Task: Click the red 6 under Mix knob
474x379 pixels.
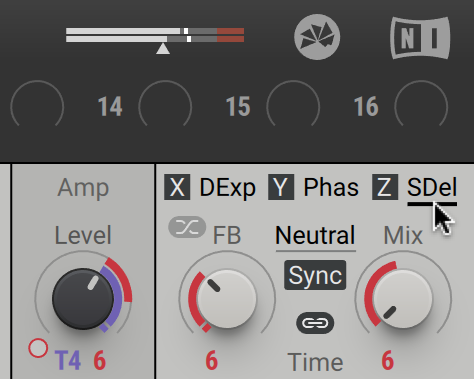Action: point(387,361)
